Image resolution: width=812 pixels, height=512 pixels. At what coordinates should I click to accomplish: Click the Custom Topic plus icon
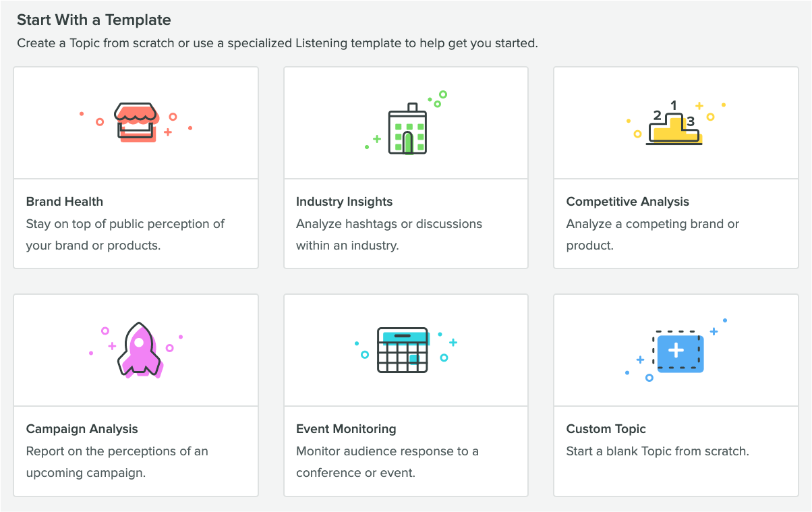pos(677,352)
